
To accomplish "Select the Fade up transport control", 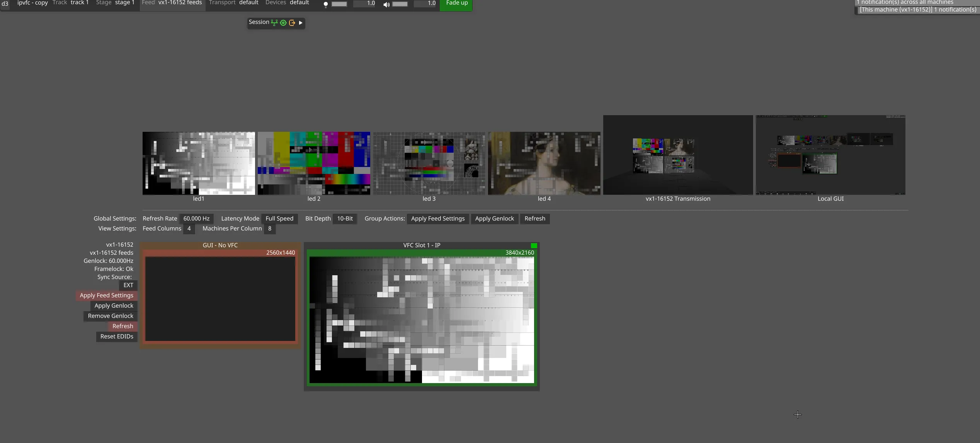I will (457, 4).
